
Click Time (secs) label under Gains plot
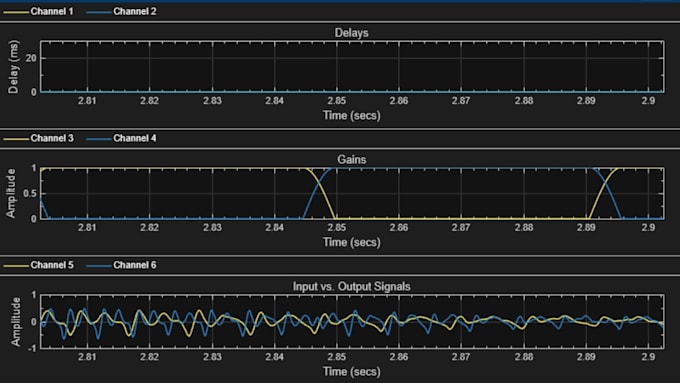pos(352,242)
